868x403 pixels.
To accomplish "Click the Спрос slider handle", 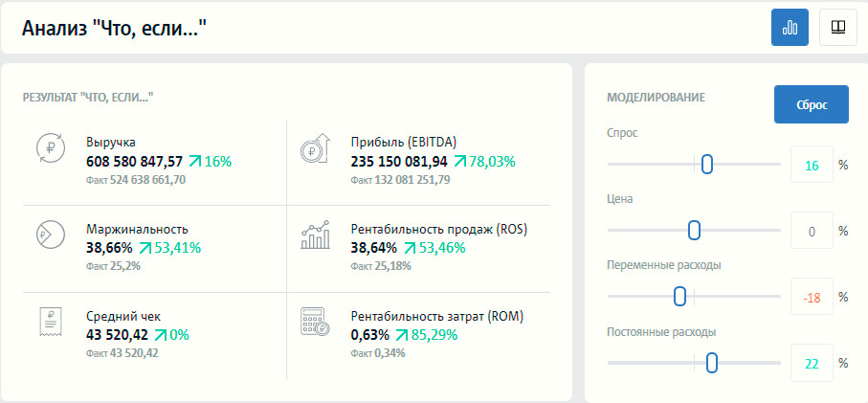I will click(x=707, y=165).
